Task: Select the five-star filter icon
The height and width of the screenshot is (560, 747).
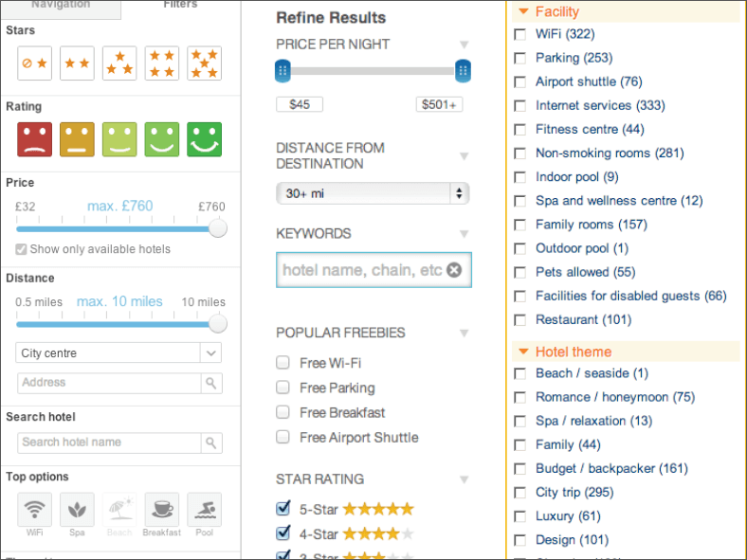Action: point(204,63)
